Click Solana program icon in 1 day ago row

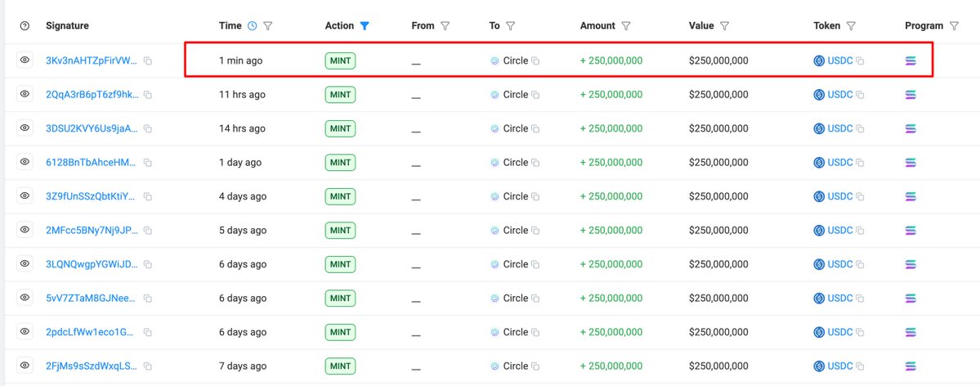click(x=911, y=162)
